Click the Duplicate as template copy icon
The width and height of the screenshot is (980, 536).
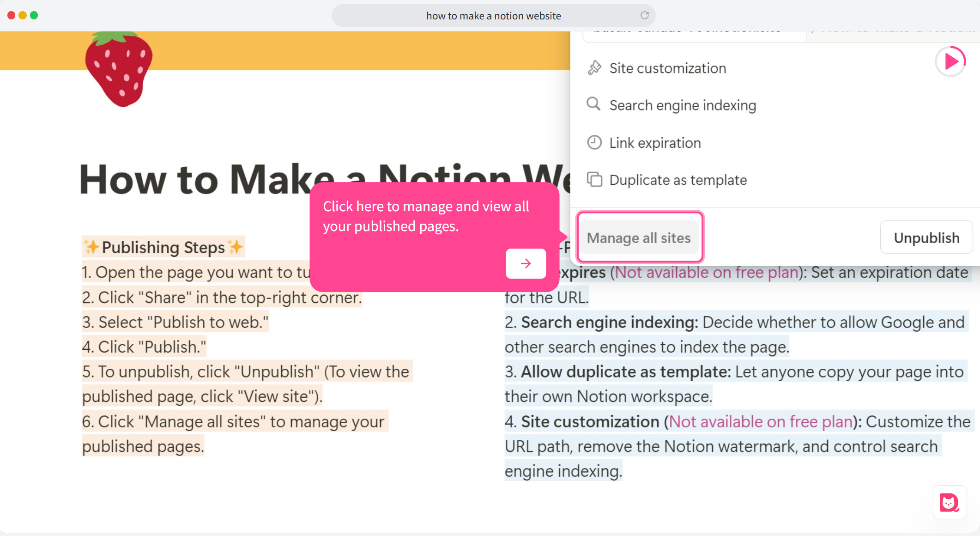(x=594, y=180)
